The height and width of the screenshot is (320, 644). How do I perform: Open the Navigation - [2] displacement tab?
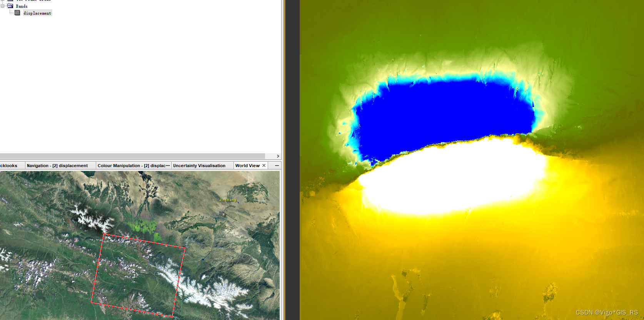57,166
